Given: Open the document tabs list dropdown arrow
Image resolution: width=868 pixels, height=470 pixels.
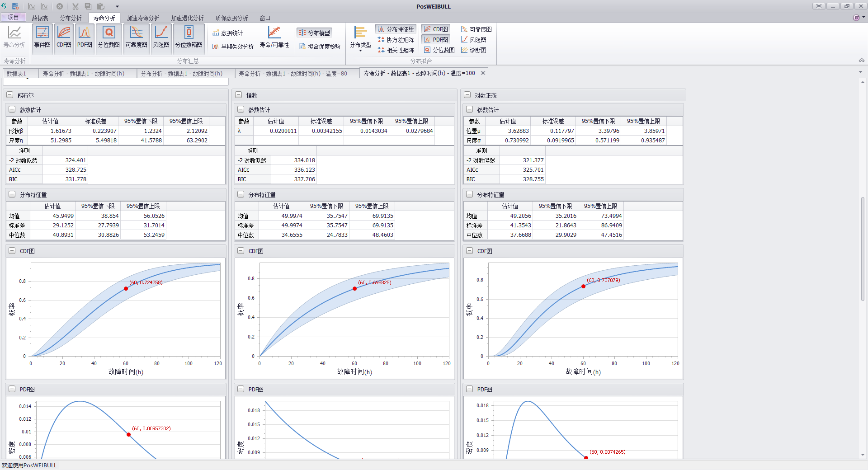Looking at the screenshot, I should pos(860,72).
